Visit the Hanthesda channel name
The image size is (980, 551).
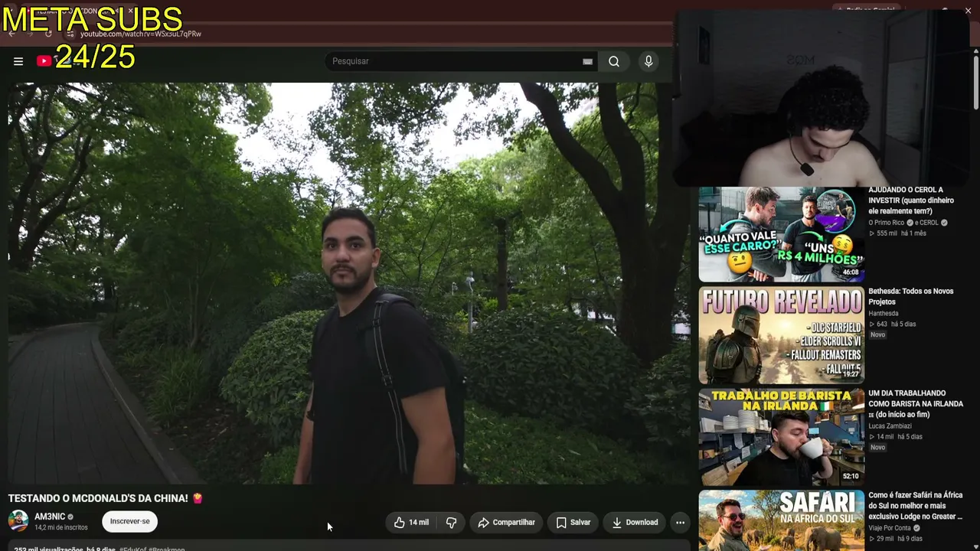coord(884,313)
